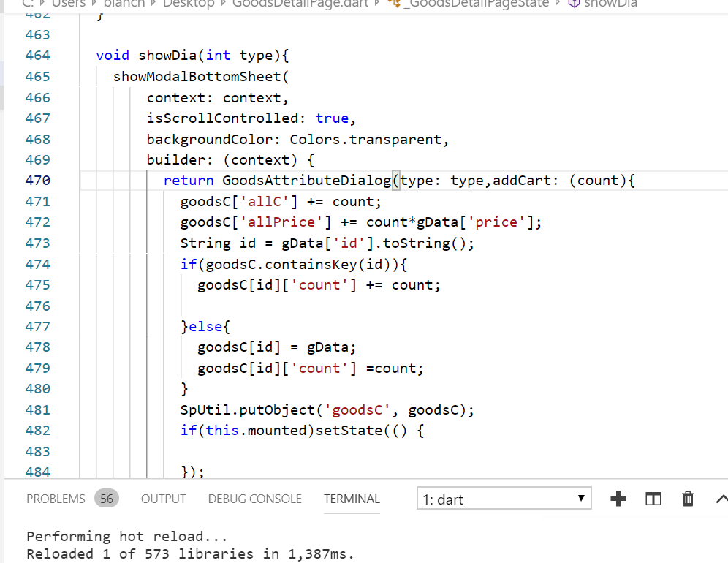Maximize panel with the up chevron
Viewport: 728px width, 563px height.
pyautogui.click(x=721, y=499)
